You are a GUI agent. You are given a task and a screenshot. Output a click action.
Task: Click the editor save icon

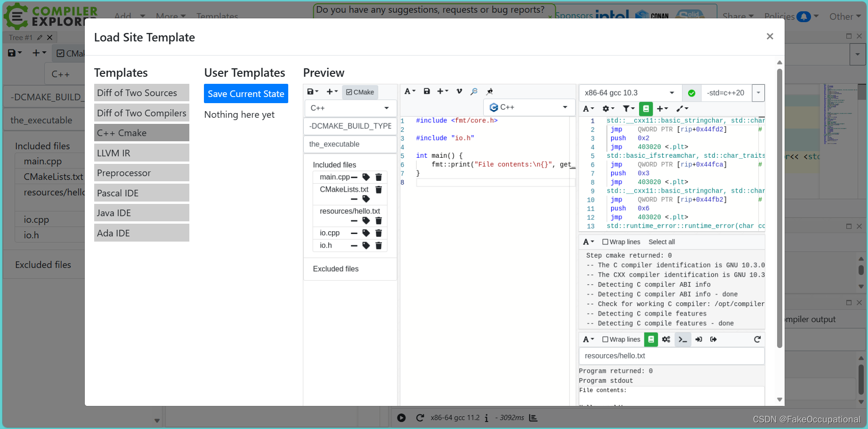point(427,91)
